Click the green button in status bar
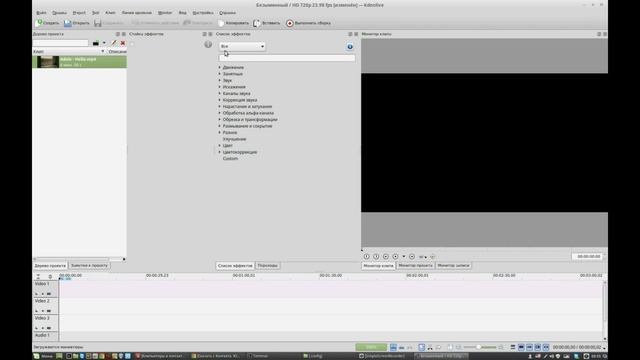640x360 pixels. (371, 347)
